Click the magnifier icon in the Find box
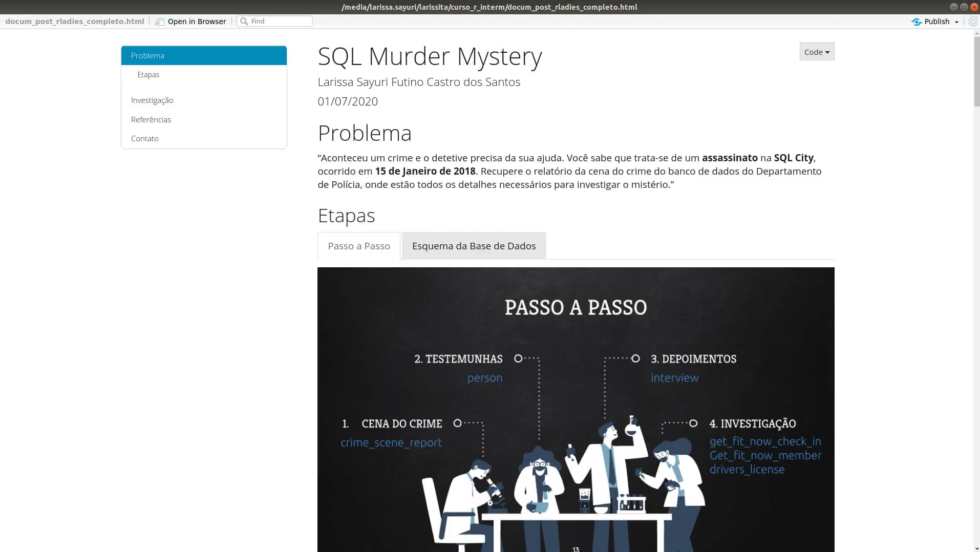980x552 pixels. click(244, 21)
